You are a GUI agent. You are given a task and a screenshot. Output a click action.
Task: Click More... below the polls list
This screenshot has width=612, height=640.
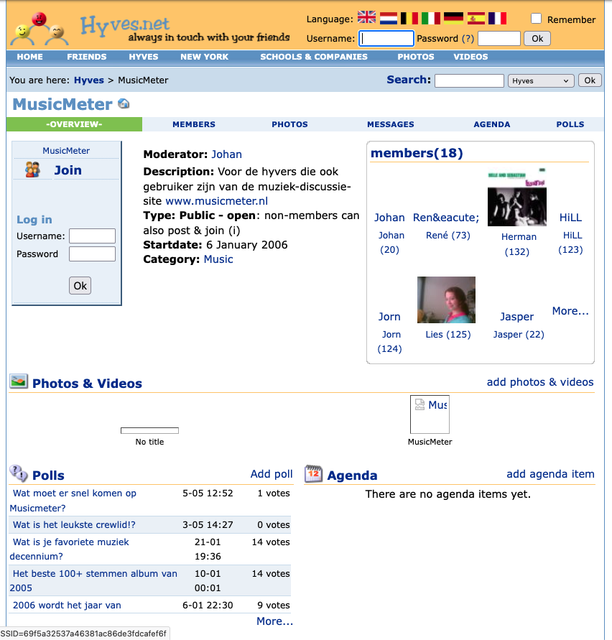pos(274,621)
